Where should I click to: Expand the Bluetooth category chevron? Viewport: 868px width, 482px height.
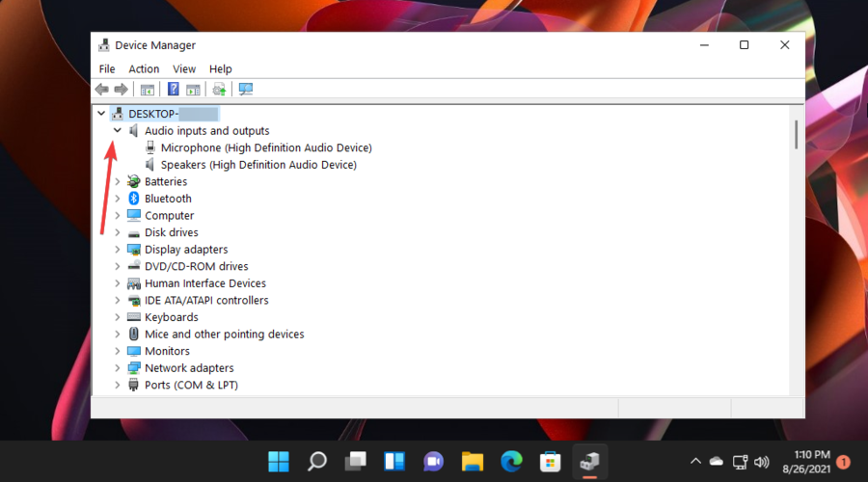coord(118,199)
